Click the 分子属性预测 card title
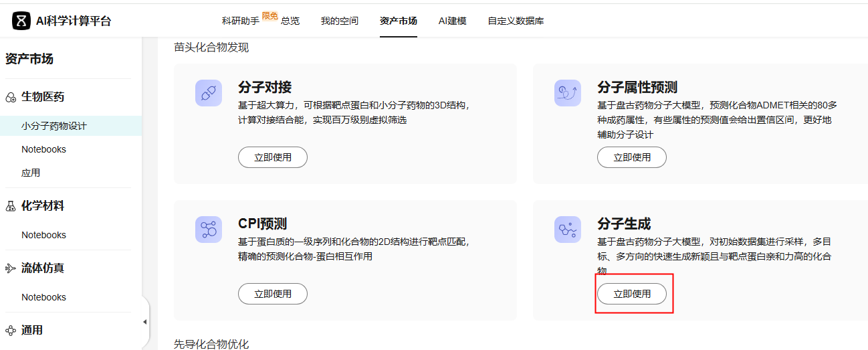 [637, 88]
